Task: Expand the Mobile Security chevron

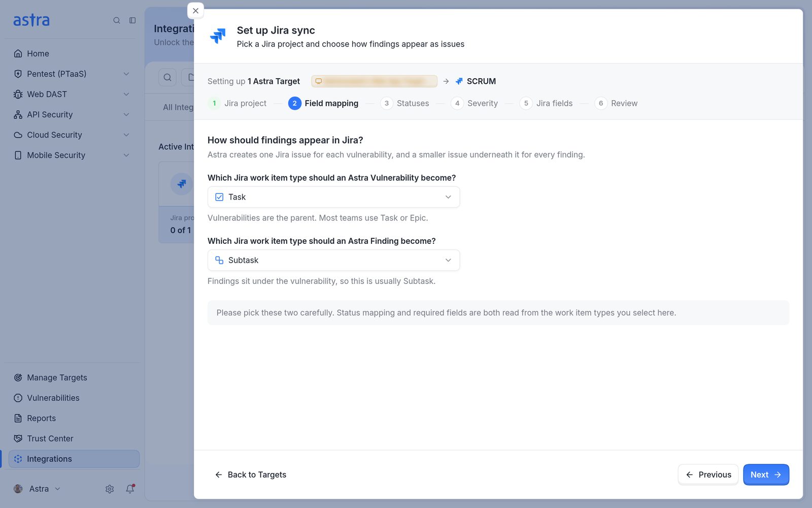Action: [x=126, y=155]
